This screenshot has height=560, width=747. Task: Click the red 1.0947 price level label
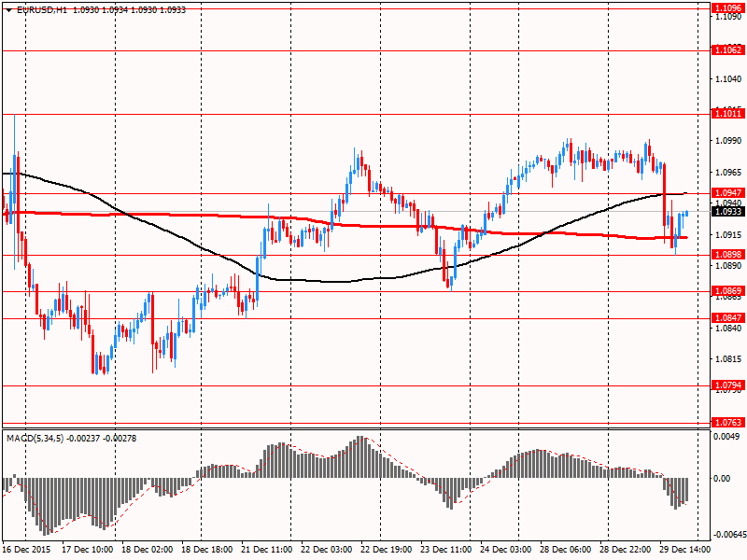728,193
